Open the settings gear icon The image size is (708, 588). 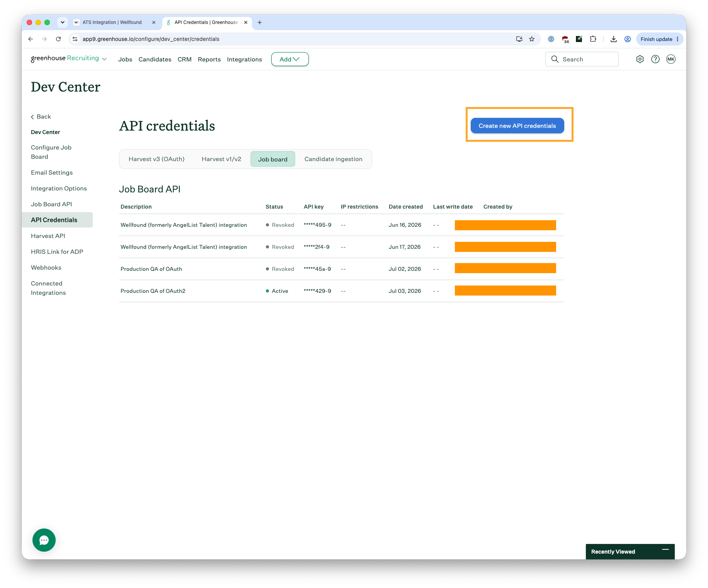pos(640,59)
